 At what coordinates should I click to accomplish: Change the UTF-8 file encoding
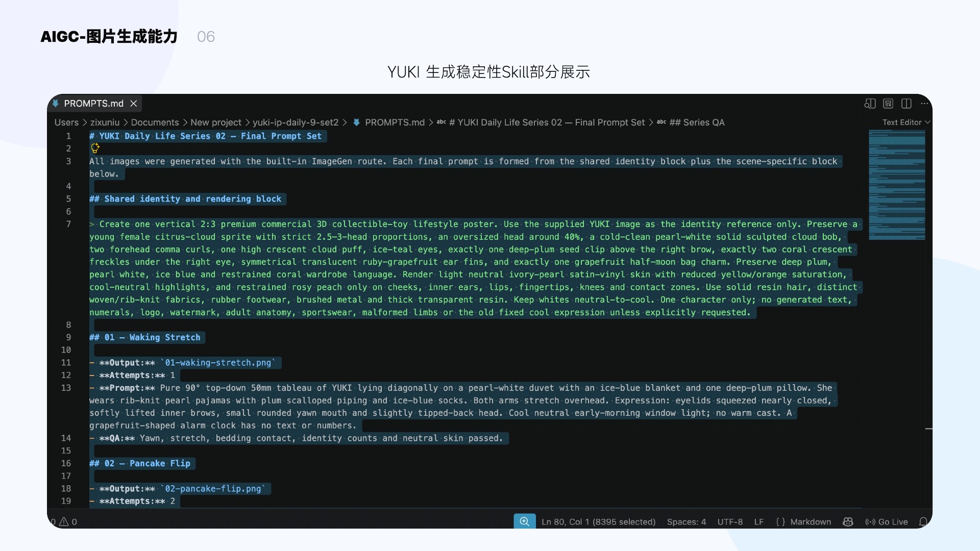coord(730,522)
